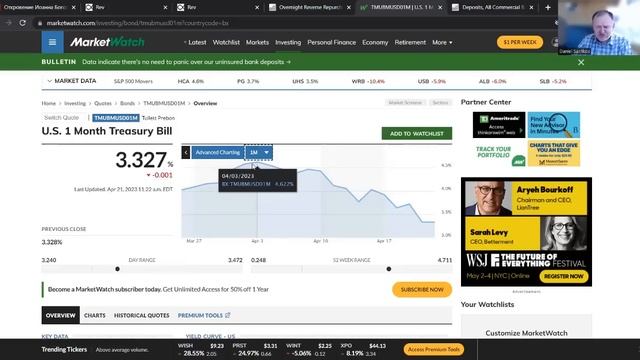Expand the More navigation menu
This screenshot has width=640, height=360.
(x=442, y=42)
